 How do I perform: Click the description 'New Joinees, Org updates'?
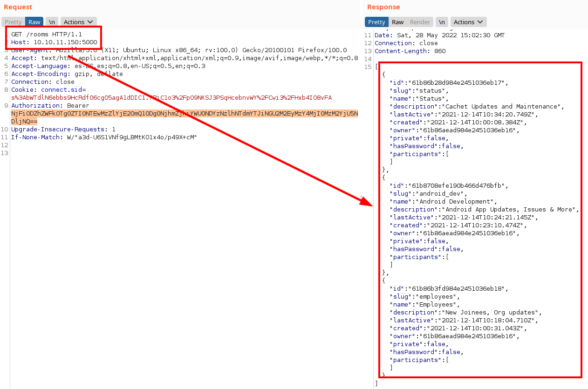tap(490, 313)
